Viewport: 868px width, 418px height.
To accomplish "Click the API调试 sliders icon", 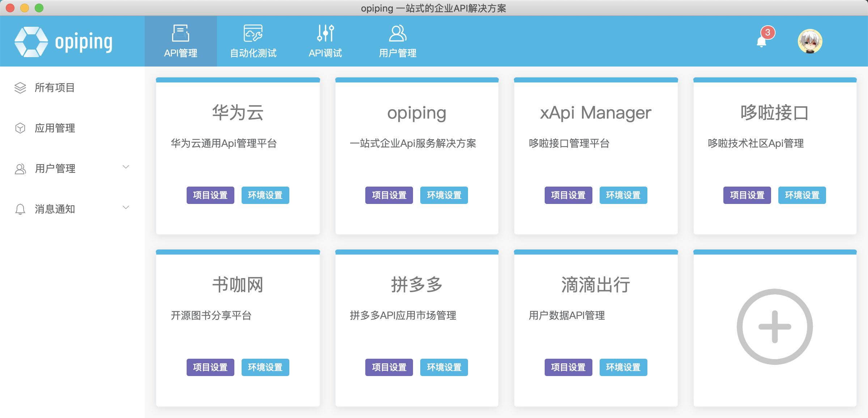I will (x=325, y=33).
